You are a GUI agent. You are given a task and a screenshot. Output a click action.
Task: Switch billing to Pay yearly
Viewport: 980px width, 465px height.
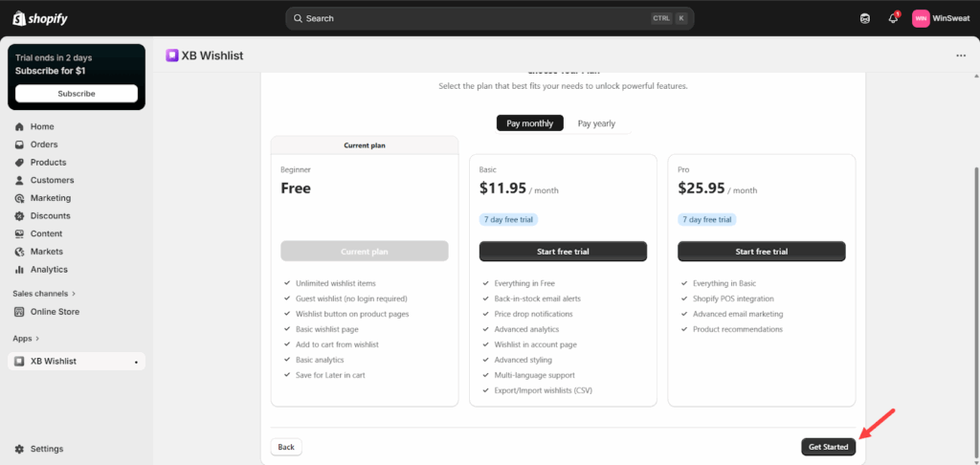click(x=596, y=123)
